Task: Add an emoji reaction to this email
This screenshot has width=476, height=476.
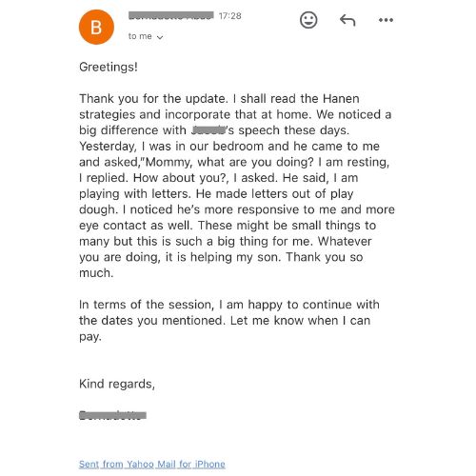Action: click(308, 20)
